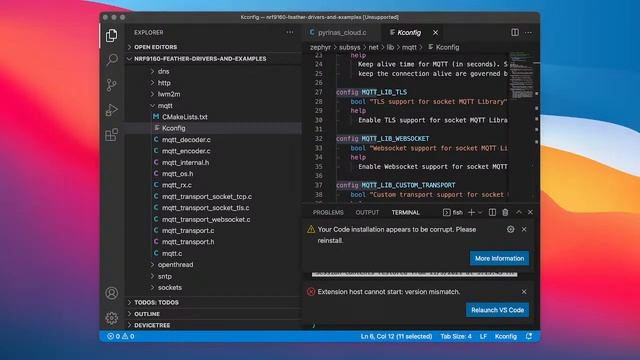Open the corrupt installation notification gear
Viewport: 640px width, 360px height.
511,229
